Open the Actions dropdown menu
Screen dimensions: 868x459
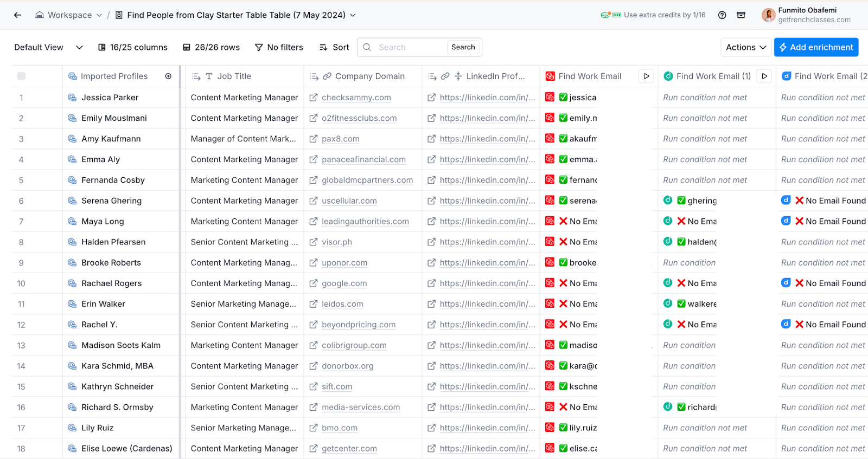(x=746, y=48)
